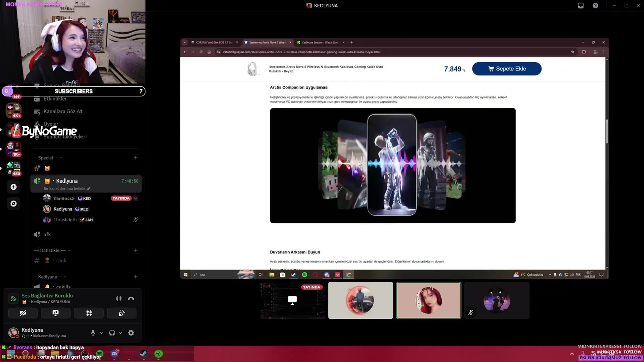Add a server with plus icon

pos(14,187)
